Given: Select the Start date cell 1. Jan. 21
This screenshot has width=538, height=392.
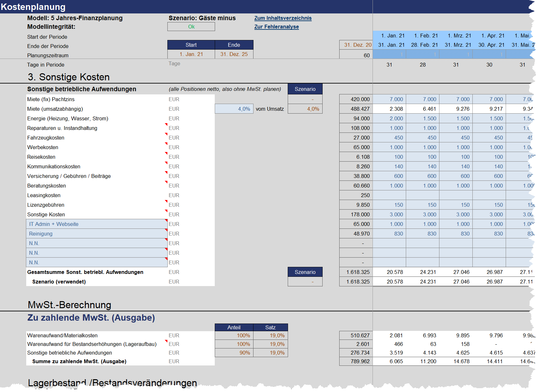Looking at the screenshot, I should point(191,54).
